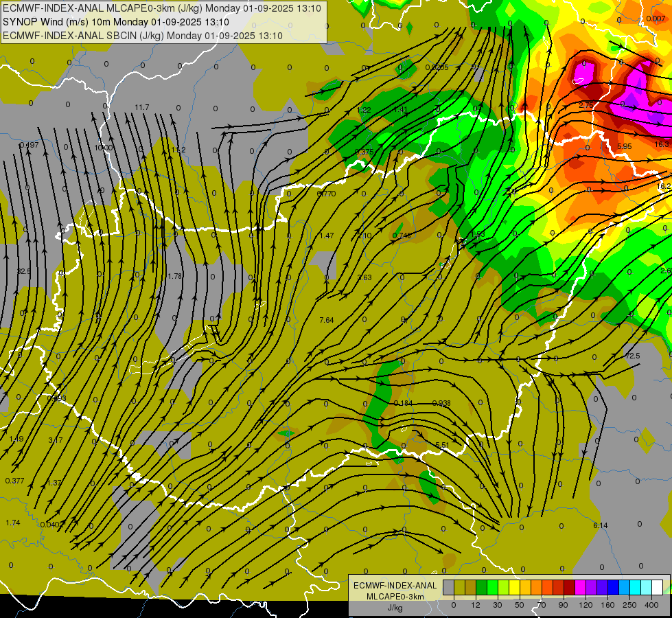Click the station value 0.993
The width and height of the screenshot is (672, 618).
[56, 398]
